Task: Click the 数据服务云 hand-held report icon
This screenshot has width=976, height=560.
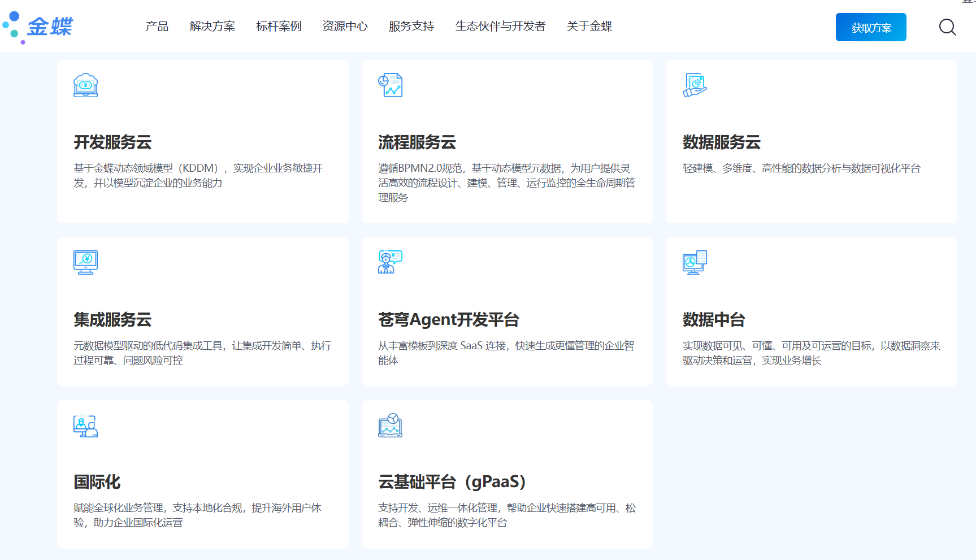Action: point(695,85)
